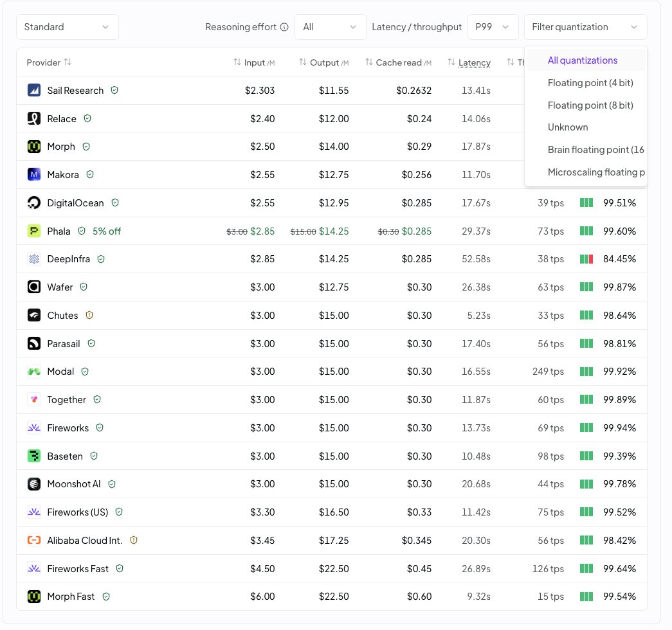Sort table by Cache read /M column
Image resolution: width=672 pixels, height=630 pixels.
(x=398, y=62)
